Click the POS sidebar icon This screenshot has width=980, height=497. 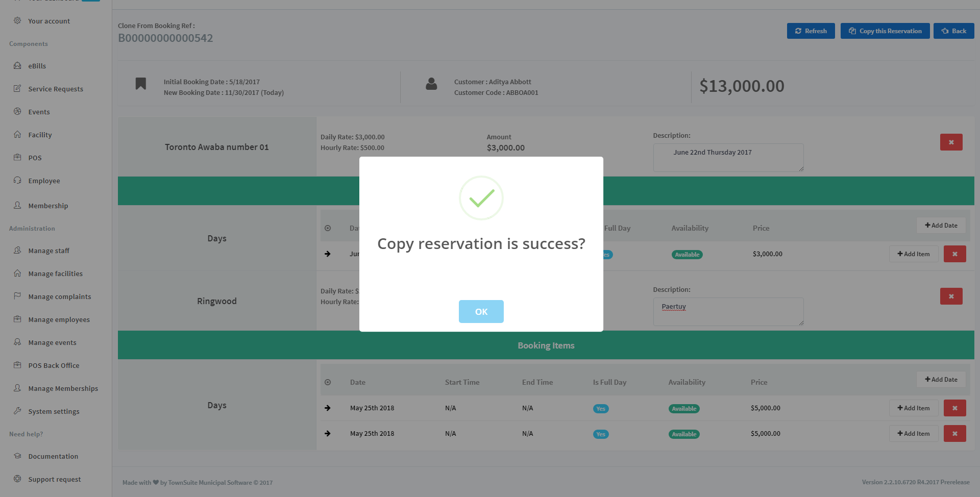[x=17, y=157]
